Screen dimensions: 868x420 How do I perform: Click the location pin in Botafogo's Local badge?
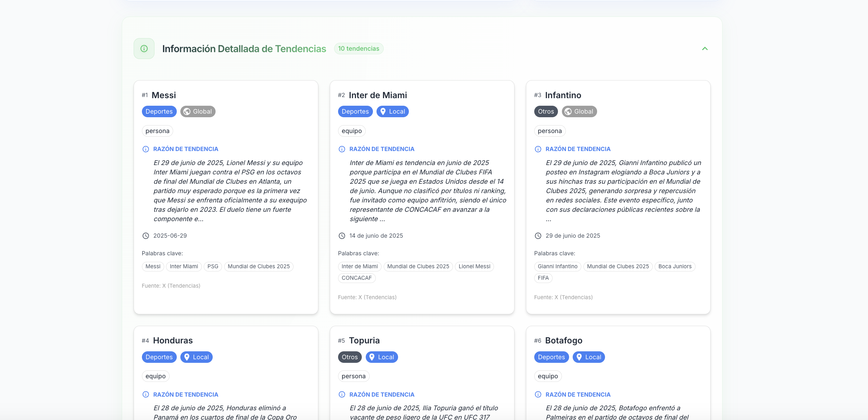(579, 357)
